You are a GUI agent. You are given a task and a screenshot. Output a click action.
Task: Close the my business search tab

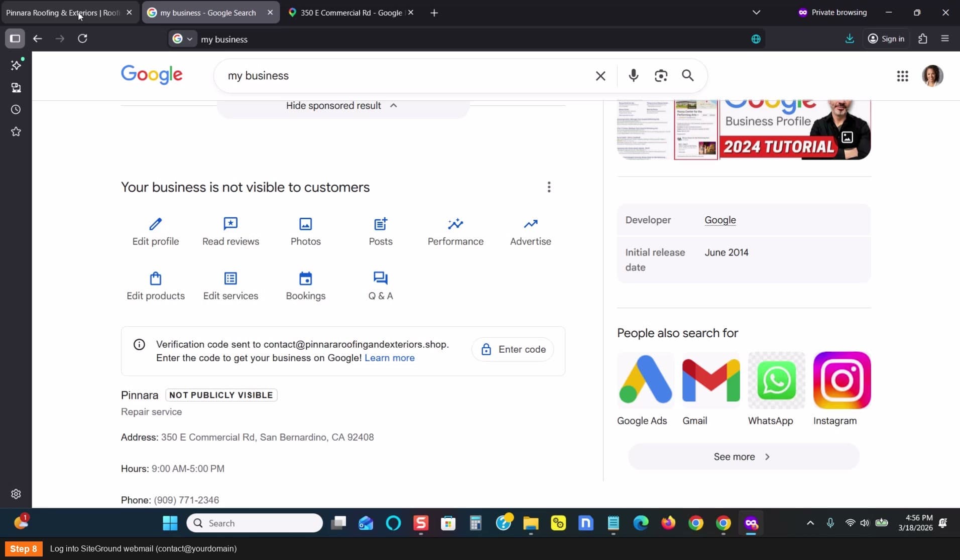(x=270, y=13)
